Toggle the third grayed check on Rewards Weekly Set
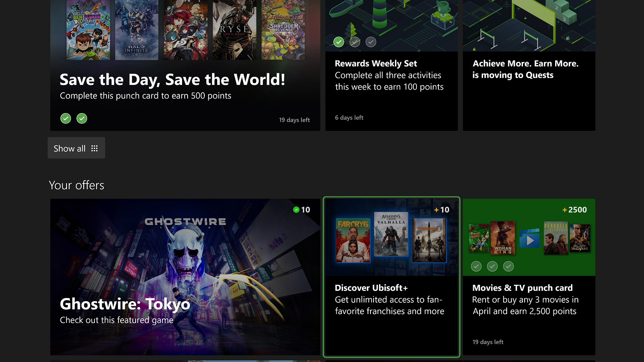The image size is (644, 362). point(371,42)
